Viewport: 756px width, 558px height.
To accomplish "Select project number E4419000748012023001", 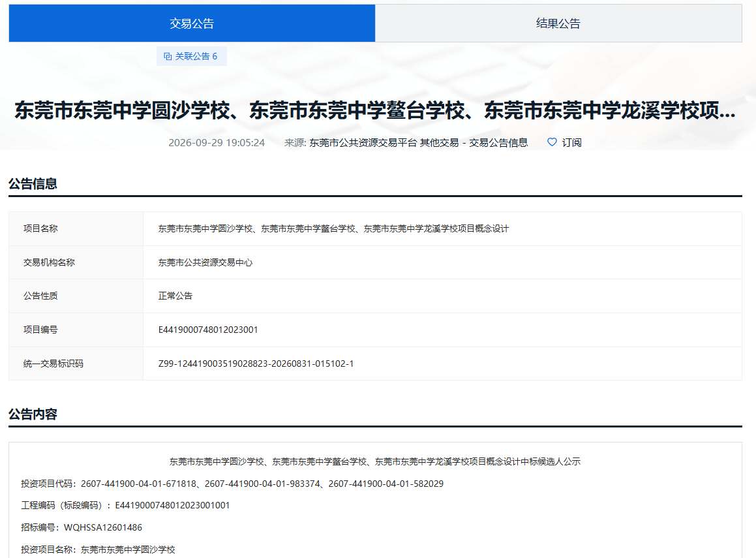I will pos(208,330).
